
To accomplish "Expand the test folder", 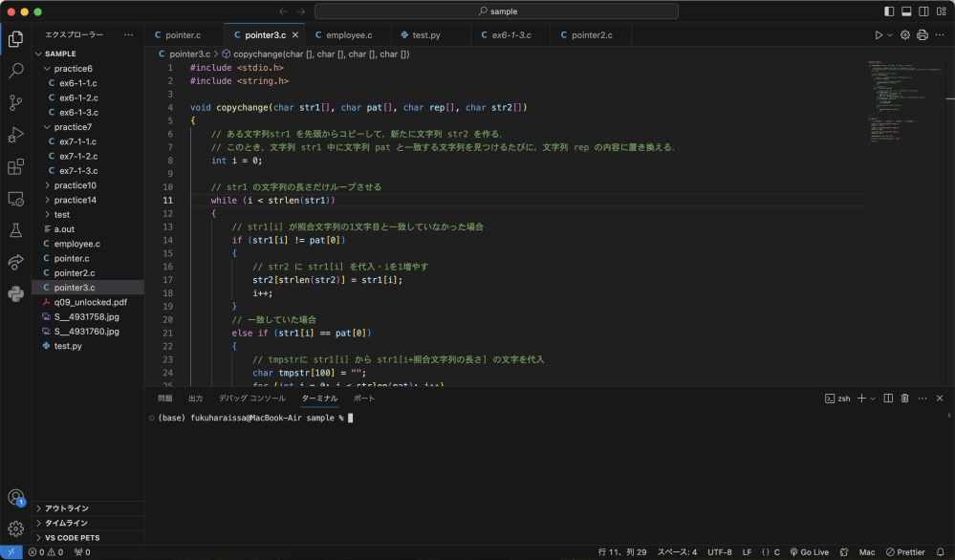I will pyautogui.click(x=88, y=215).
